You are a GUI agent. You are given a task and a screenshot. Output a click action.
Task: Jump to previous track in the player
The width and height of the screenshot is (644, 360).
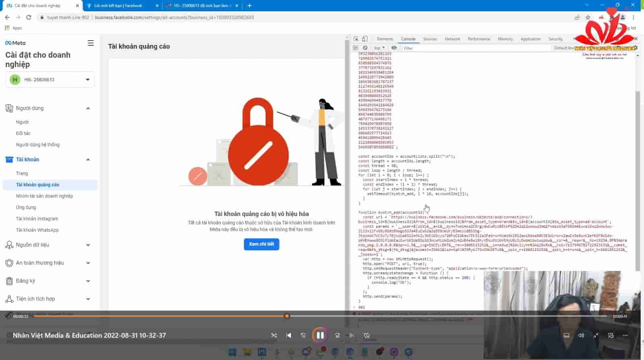pos(289,335)
